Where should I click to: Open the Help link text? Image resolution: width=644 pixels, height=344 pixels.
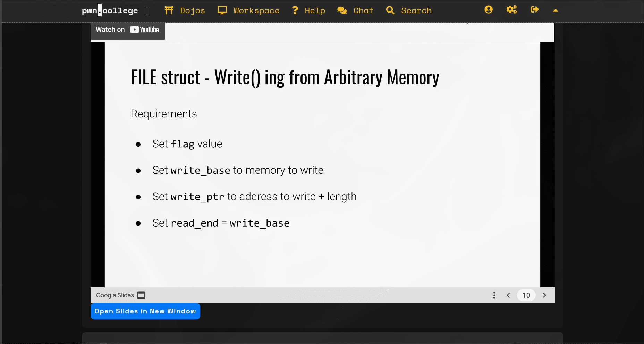315,11
